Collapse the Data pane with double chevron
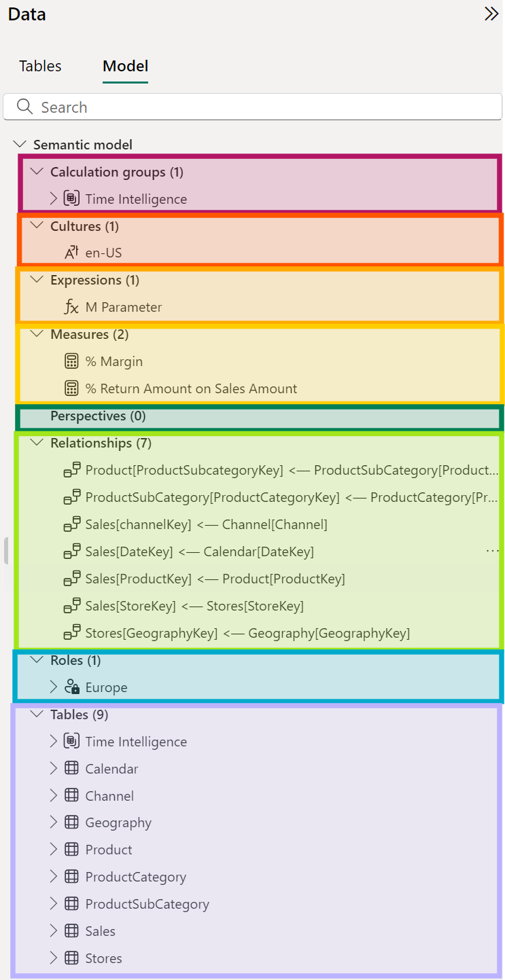The image size is (505, 980). coord(491,14)
